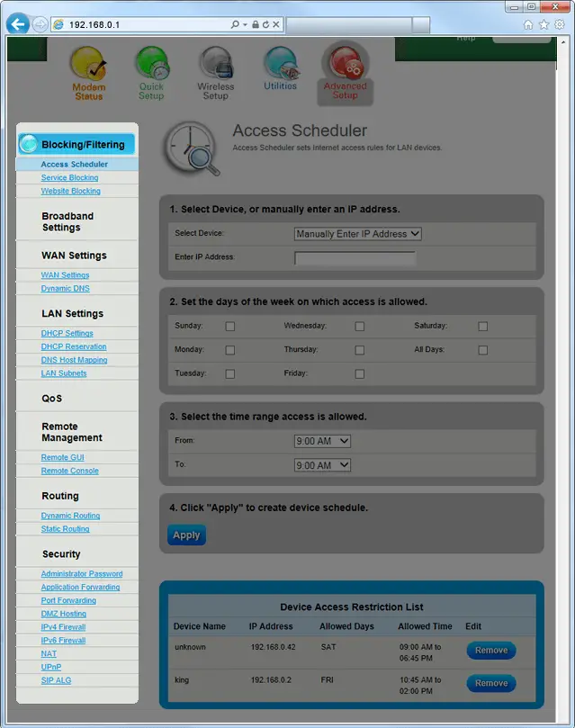Viewport: 575px width, 728px height.
Task: Open Static Routing link
Action: pyautogui.click(x=65, y=529)
